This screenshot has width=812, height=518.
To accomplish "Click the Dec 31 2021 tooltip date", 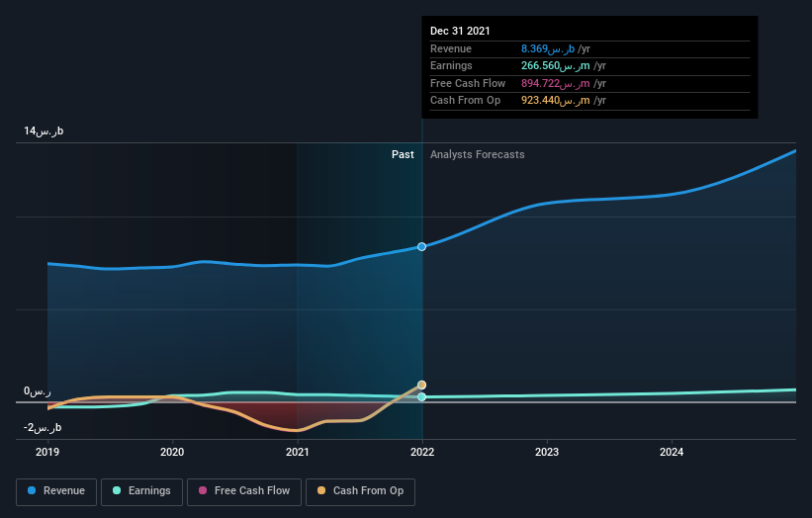I will point(460,31).
